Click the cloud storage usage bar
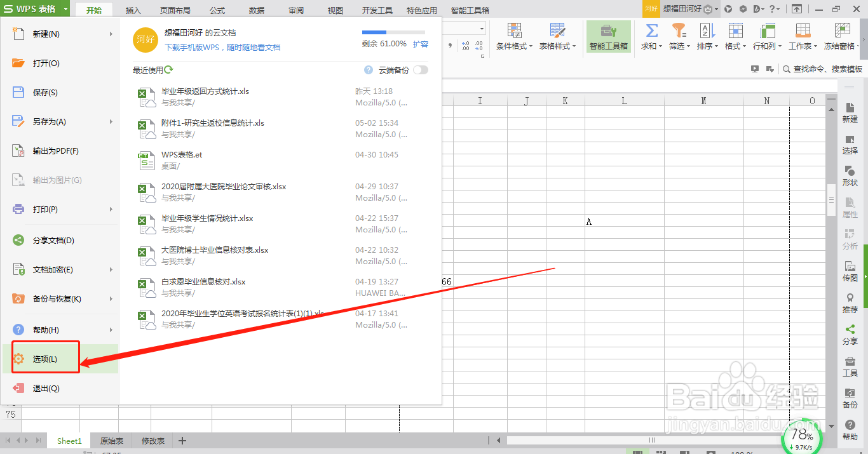 click(x=393, y=32)
